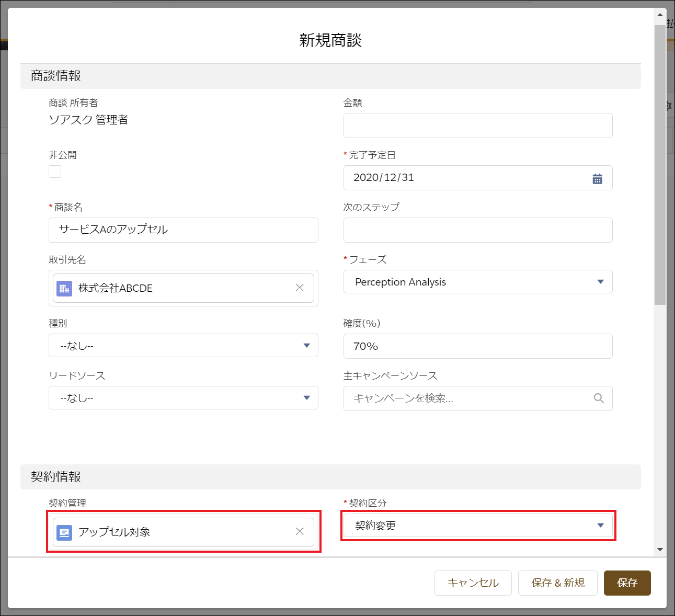675x616 pixels.
Task: Click the キャンセル button
Action: pyautogui.click(x=473, y=583)
